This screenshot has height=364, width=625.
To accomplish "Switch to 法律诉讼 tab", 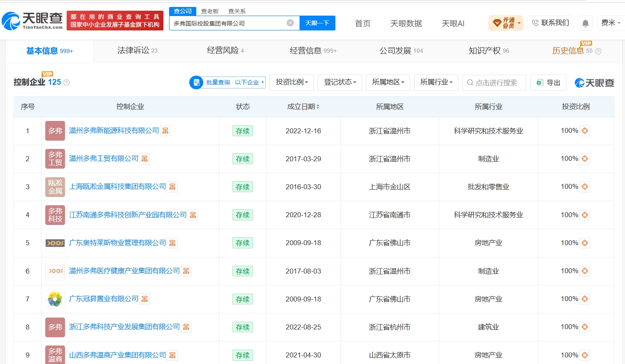I will (x=137, y=51).
